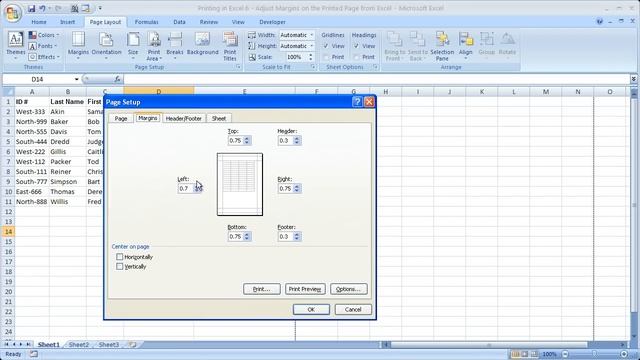Customize Quick Access Toolbar dropdown
640x360 pixels.
pyautogui.click(x=100, y=8)
